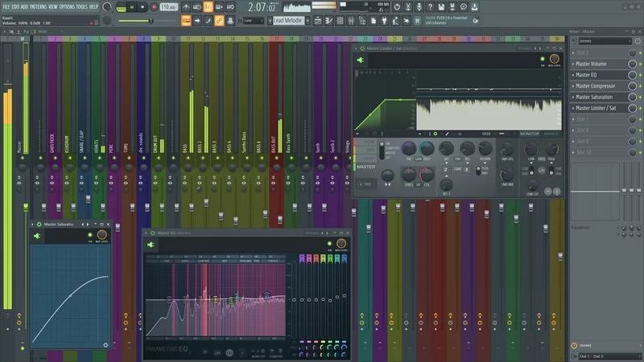
Task: Click next preset arrow in Master Limiter window
Action: click(x=540, y=48)
